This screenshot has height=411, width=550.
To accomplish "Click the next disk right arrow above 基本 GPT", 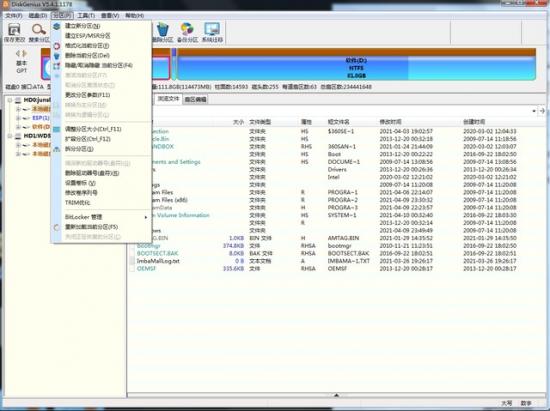I will [x=25, y=53].
